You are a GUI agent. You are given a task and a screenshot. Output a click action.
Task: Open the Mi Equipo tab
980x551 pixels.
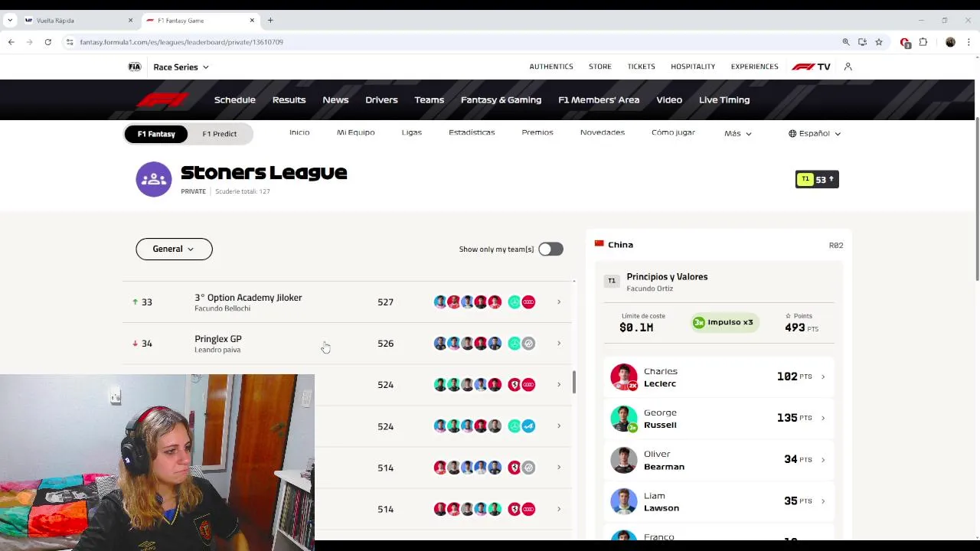[x=356, y=132]
